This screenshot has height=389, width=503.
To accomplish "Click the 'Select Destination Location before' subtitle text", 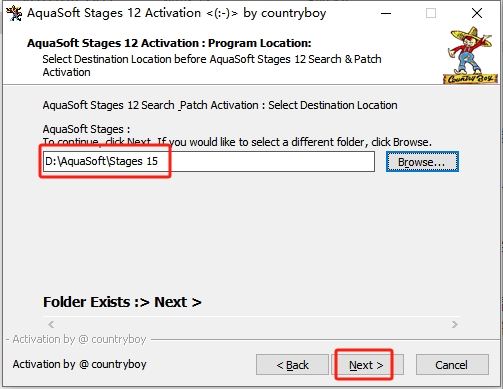I will tap(124, 59).
